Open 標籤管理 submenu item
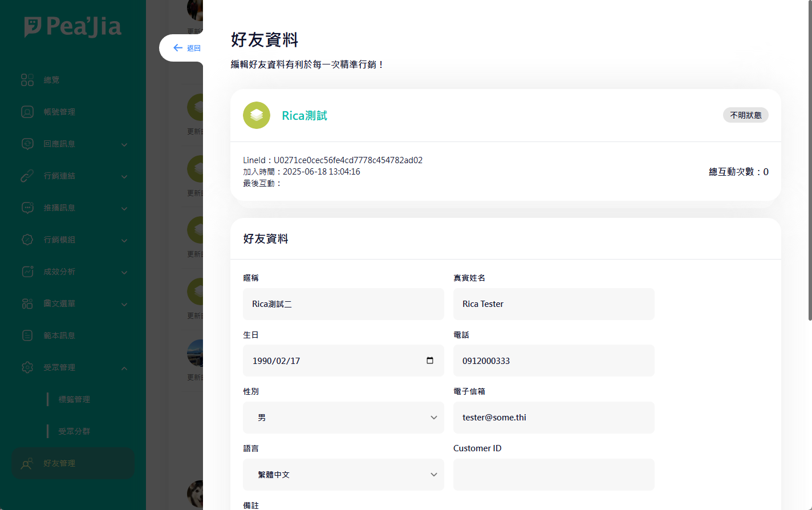This screenshot has height=510, width=812. tap(74, 399)
